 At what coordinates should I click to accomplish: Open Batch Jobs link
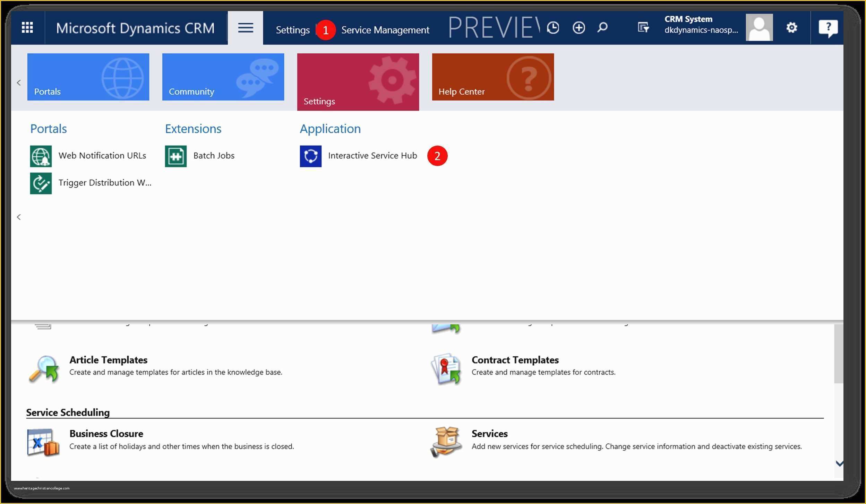click(214, 156)
